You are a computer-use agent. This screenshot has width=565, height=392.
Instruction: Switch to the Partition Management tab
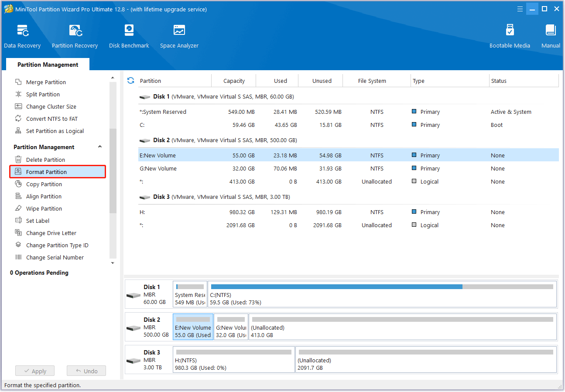pyautogui.click(x=48, y=65)
